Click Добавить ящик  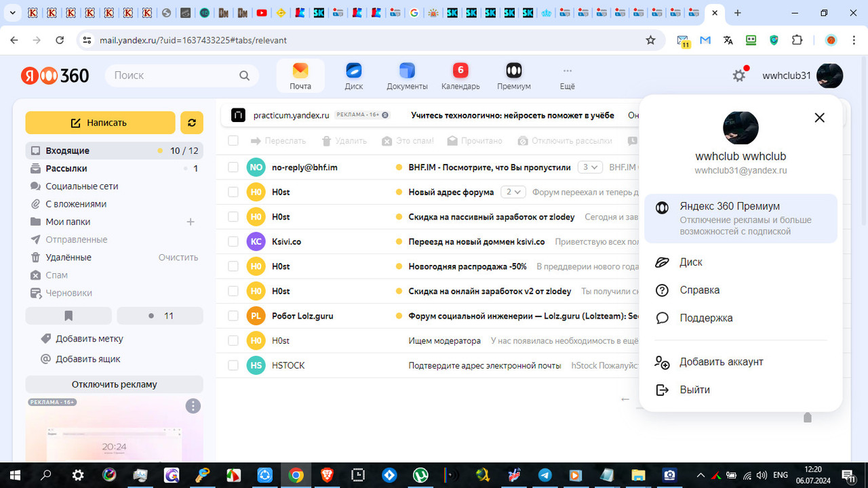pyautogui.click(x=81, y=359)
